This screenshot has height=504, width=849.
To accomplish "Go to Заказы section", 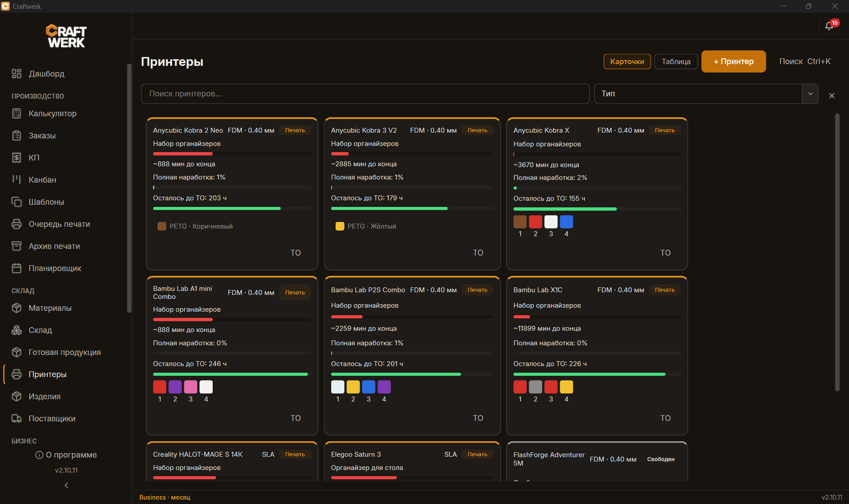I will click(42, 136).
